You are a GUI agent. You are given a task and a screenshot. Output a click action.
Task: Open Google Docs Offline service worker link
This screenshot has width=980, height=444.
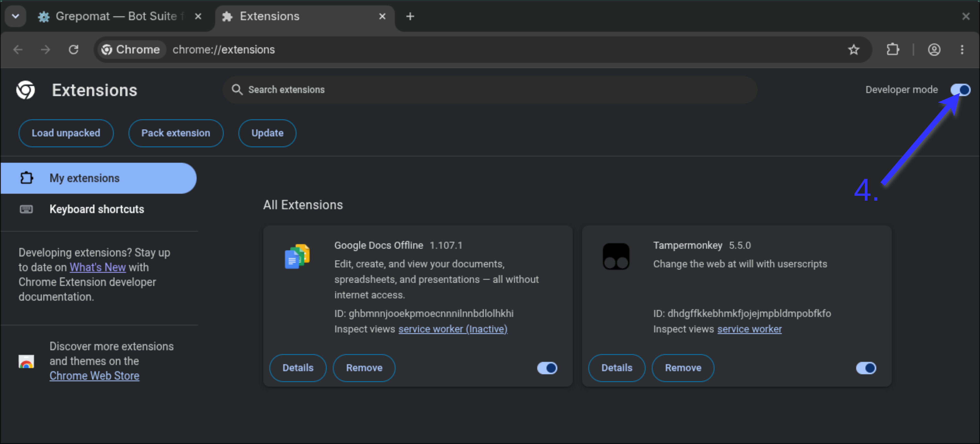pos(453,329)
